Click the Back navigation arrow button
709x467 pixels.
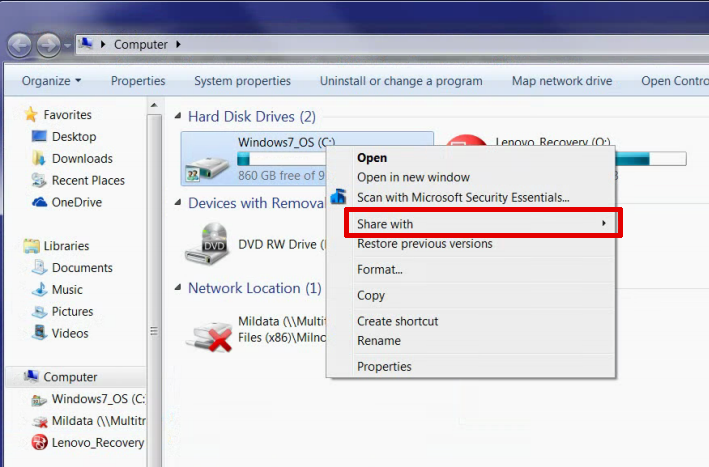click(x=20, y=45)
